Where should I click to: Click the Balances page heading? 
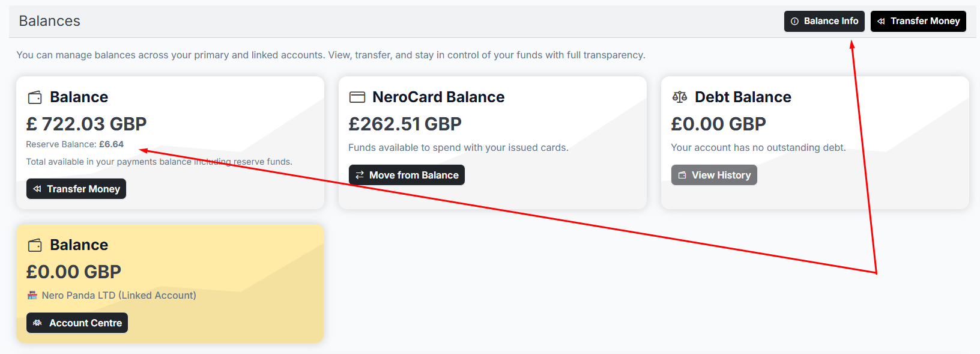[49, 21]
